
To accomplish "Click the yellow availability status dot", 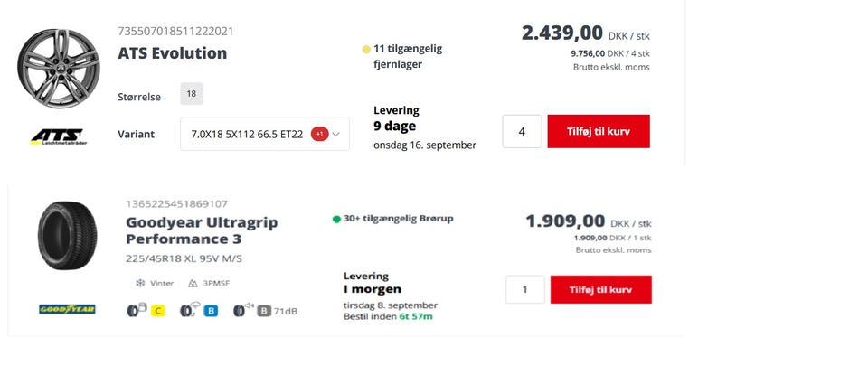I will pyautogui.click(x=366, y=50).
